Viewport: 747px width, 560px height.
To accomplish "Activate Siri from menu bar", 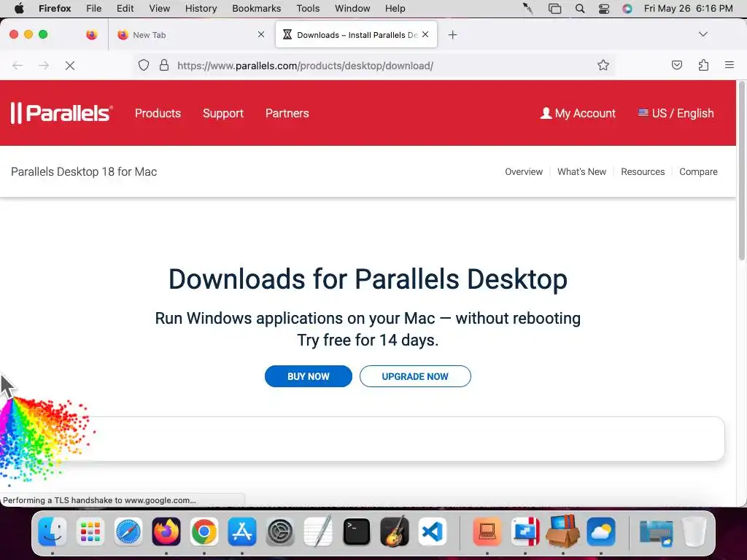I will (x=627, y=9).
